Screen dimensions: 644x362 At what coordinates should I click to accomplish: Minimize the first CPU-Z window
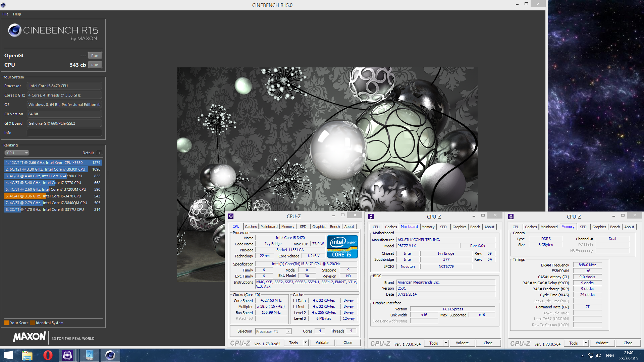pos(333,216)
